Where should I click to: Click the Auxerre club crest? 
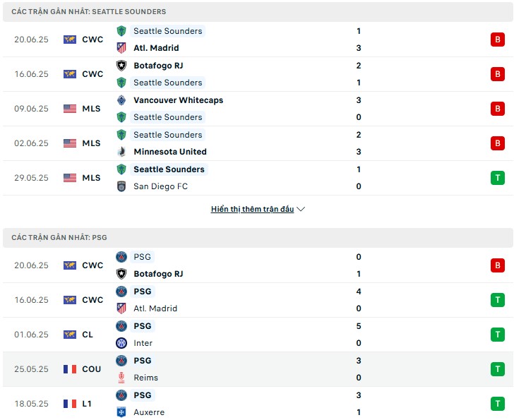click(121, 412)
